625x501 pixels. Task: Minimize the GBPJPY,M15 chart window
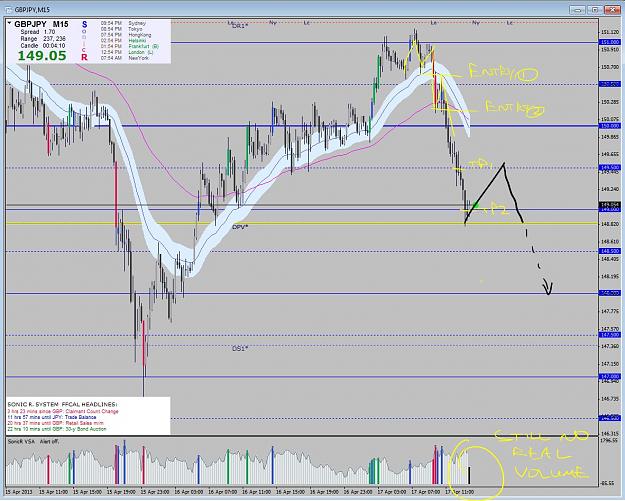click(x=578, y=10)
